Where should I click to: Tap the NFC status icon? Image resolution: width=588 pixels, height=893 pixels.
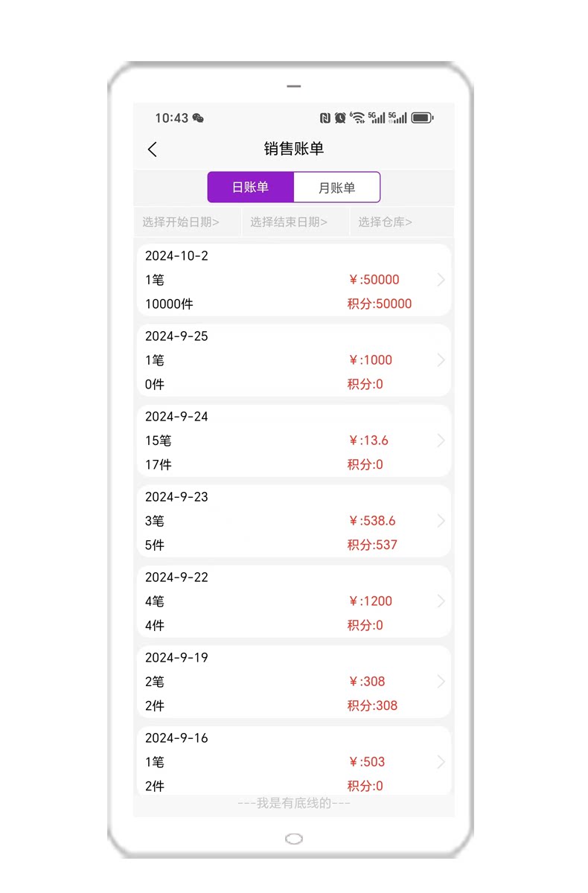click(325, 118)
